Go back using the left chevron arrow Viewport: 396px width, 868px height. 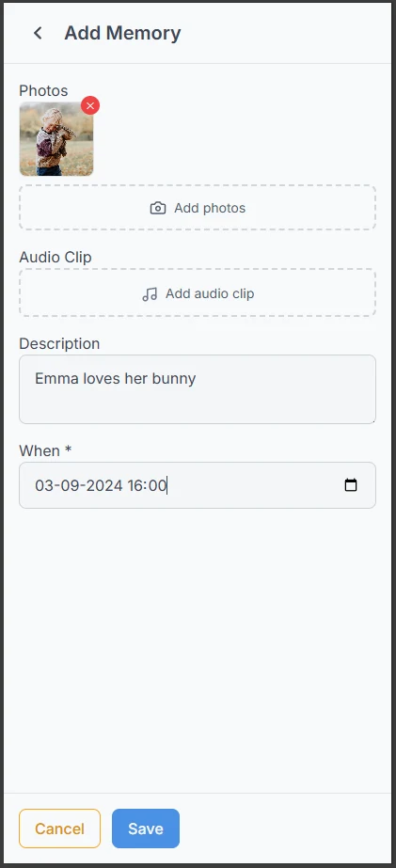[38, 33]
